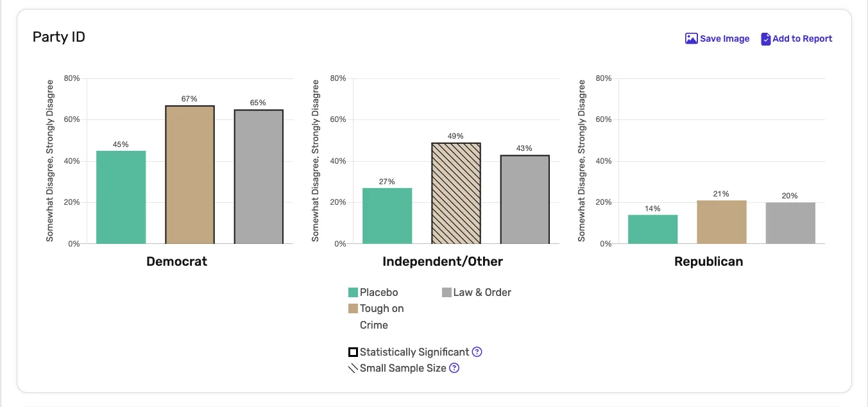This screenshot has height=407, width=868.
Task: Click the Add to Report document icon
Action: 765,39
